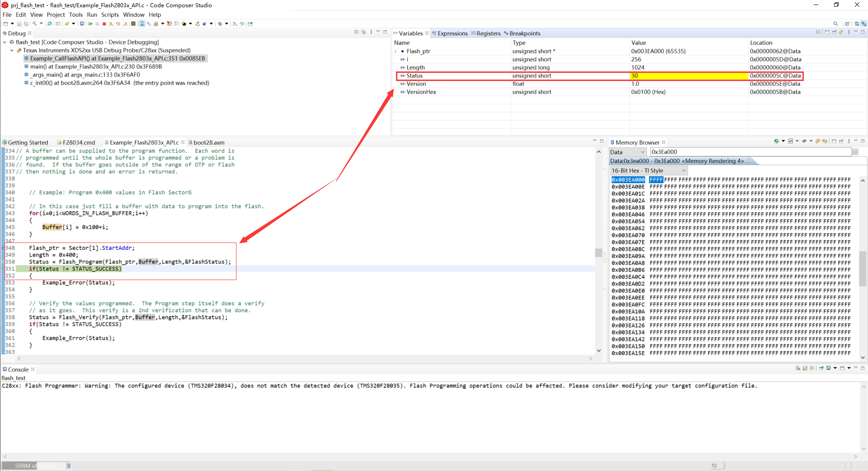Close the Example_Flash2803x_API.c editor tab
The image size is (868, 471).
pos(183,142)
